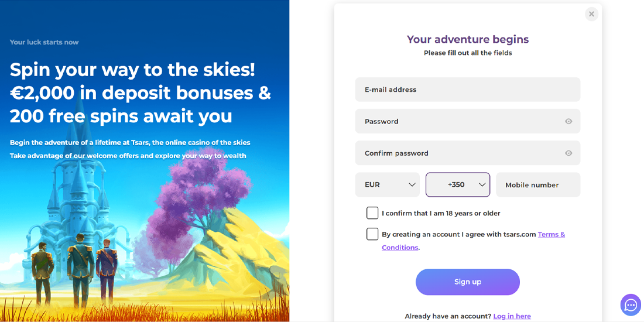Screen dimensions: 644x322
Task: Show password with the eye icon
Action: (568, 122)
